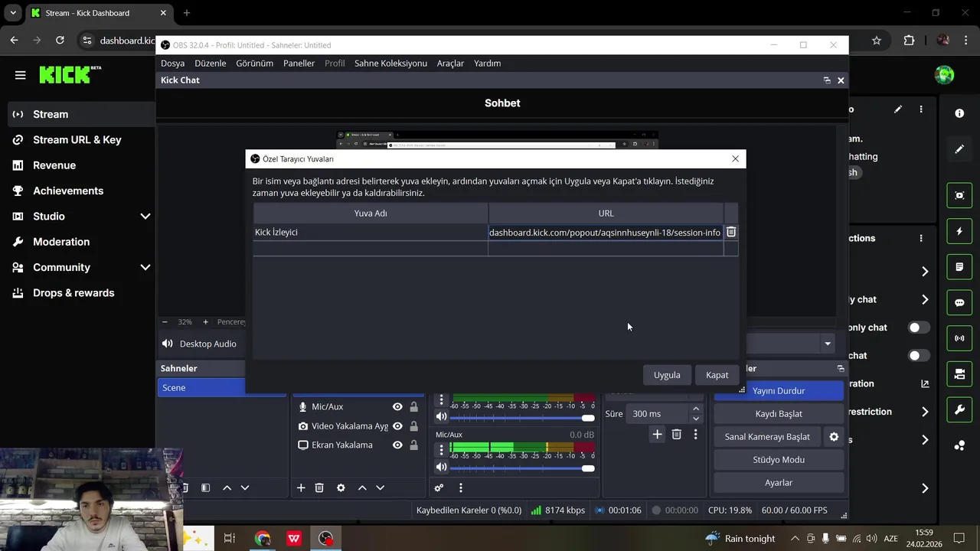Open the Araçlar menu
Image resolution: width=980 pixels, height=551 pixels.
tap(450, 64)
